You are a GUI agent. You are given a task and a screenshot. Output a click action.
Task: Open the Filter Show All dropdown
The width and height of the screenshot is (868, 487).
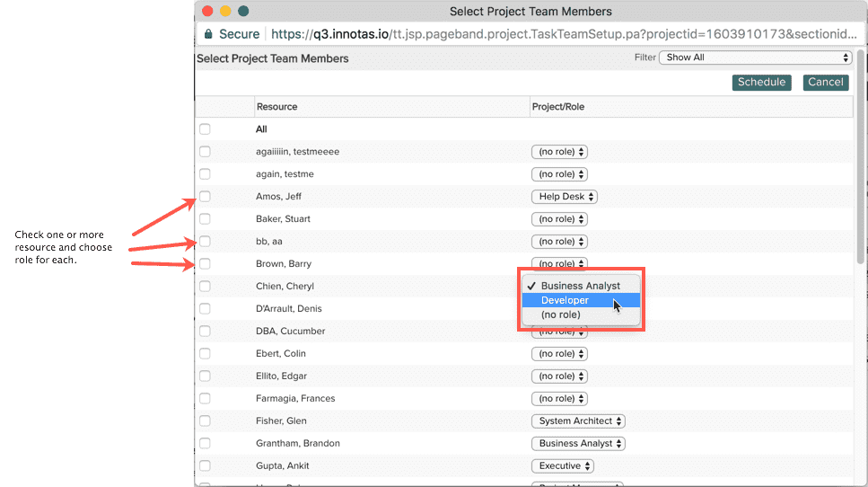tap(755, 58)
